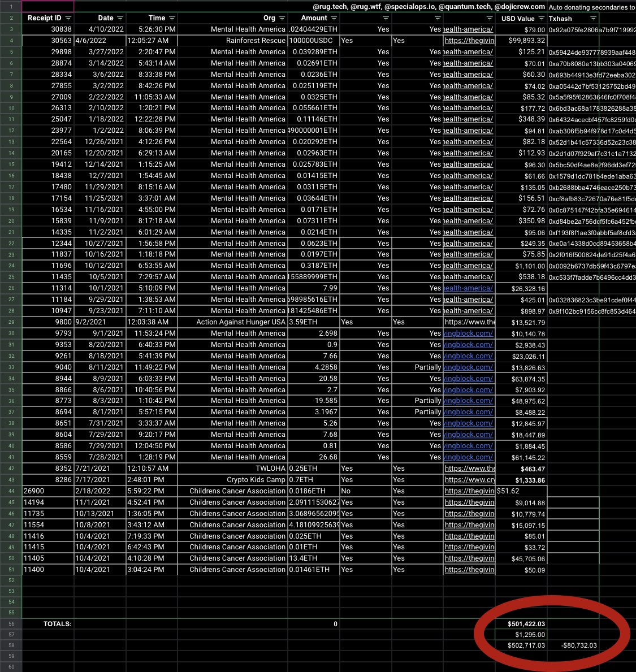Open https://www.the link for receipt 9800
The image size is (636, 672).
click(470, 322)
